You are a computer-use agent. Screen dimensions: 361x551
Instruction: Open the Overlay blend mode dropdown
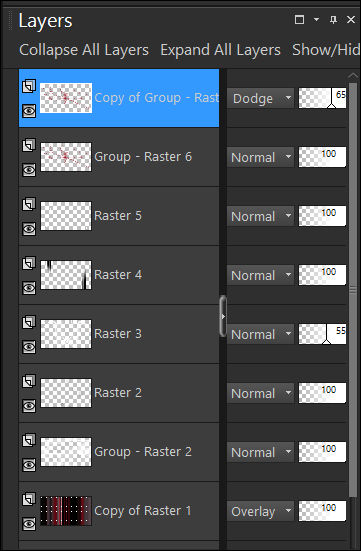(260, 512)
